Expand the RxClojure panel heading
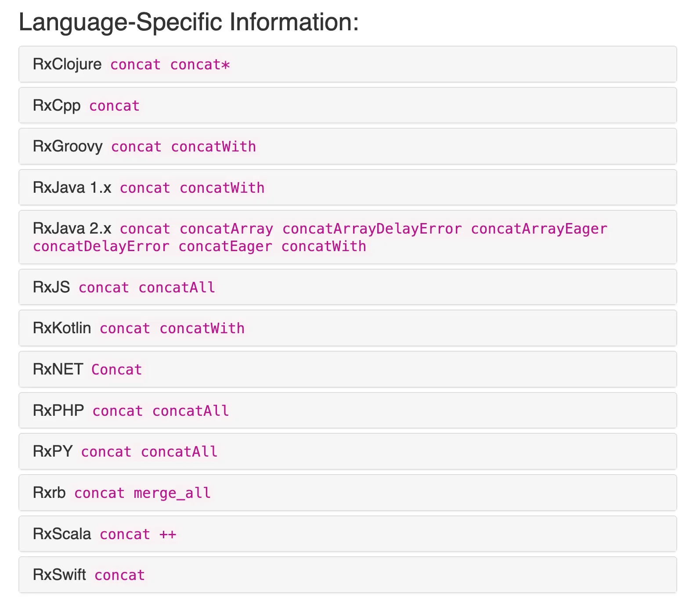Screen dimensions: 700x605 click(x=67, y=64)
